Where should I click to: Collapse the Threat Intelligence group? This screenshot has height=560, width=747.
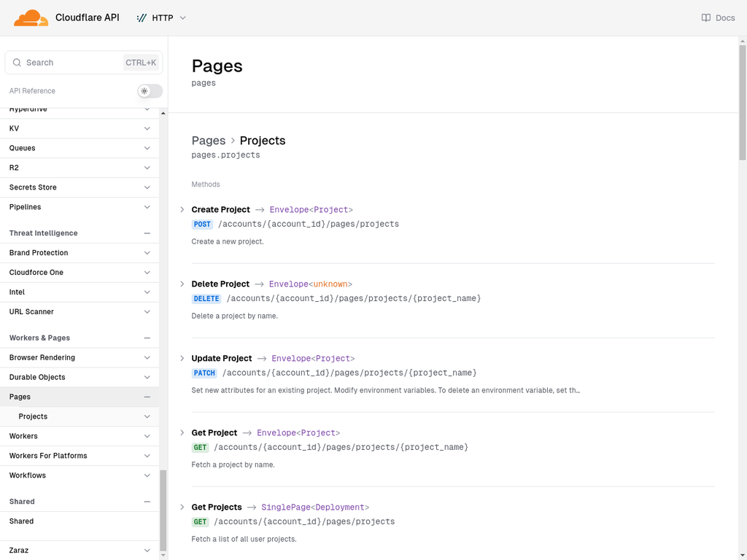pos(147,233)
